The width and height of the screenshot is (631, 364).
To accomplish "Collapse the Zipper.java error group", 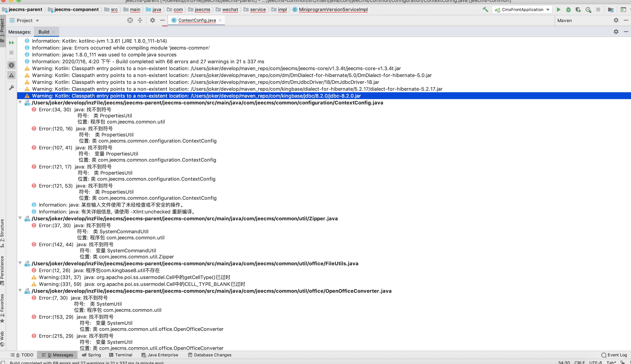I will click(20, 218).
